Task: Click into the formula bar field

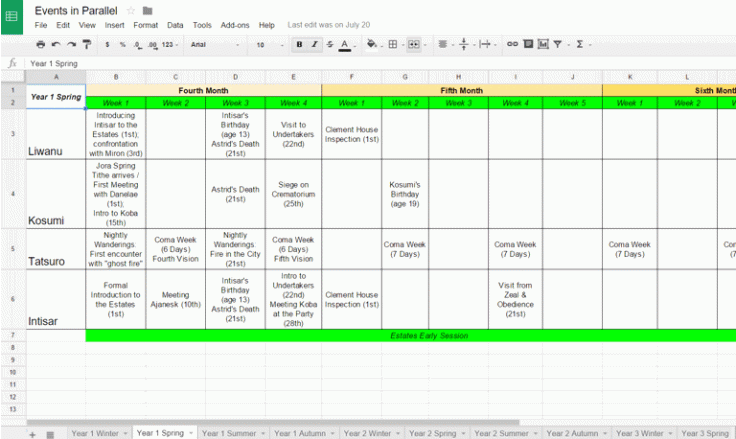Action: click(380, 63)
